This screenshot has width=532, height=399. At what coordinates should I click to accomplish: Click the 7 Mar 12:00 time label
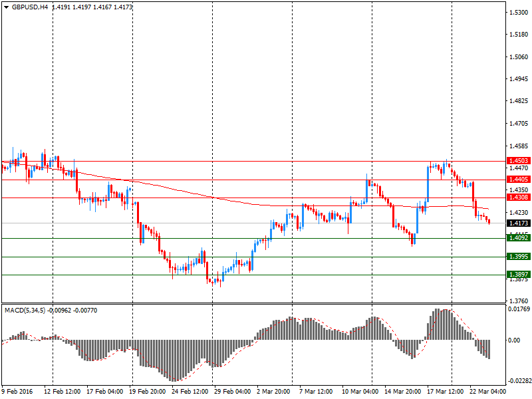(316, 391)
